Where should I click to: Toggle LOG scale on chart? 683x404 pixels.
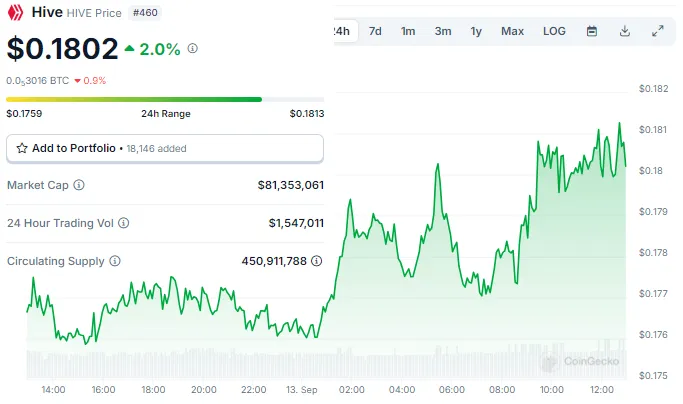pos(554,31)
